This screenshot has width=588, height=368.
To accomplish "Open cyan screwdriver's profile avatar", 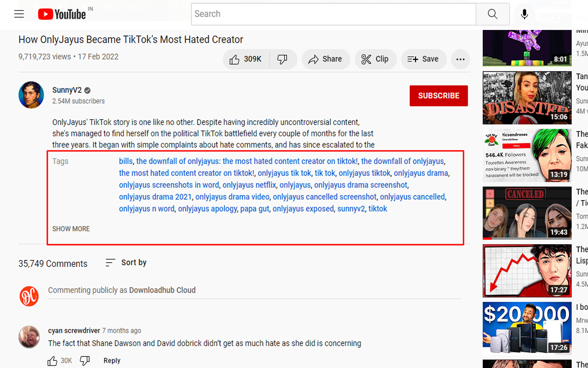I will pyautogui.click(x=29, y=337).
